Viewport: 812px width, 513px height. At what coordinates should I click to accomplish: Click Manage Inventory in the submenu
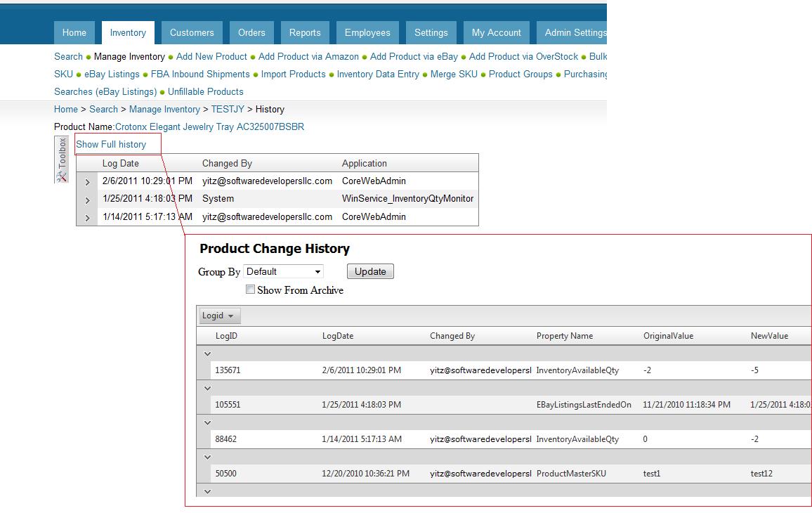point(129,56)
